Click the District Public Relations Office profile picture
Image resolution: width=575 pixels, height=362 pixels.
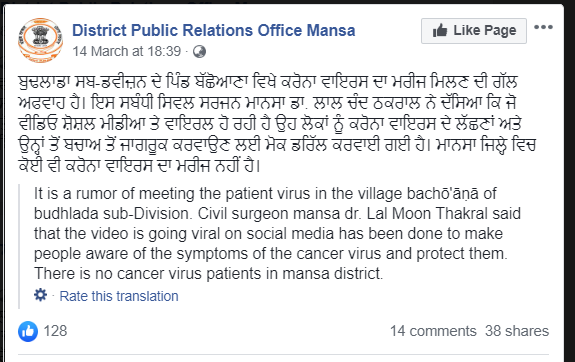pyautogui.click(x=40, y=40)
